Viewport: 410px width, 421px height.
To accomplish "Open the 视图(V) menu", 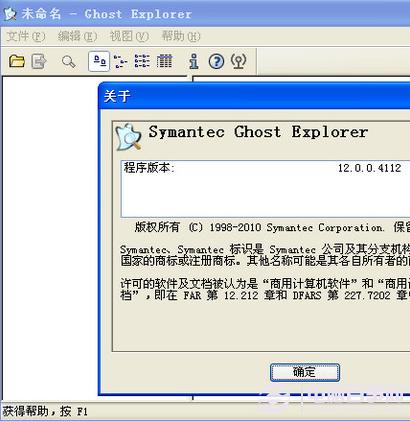I will (x=129, y=36).
